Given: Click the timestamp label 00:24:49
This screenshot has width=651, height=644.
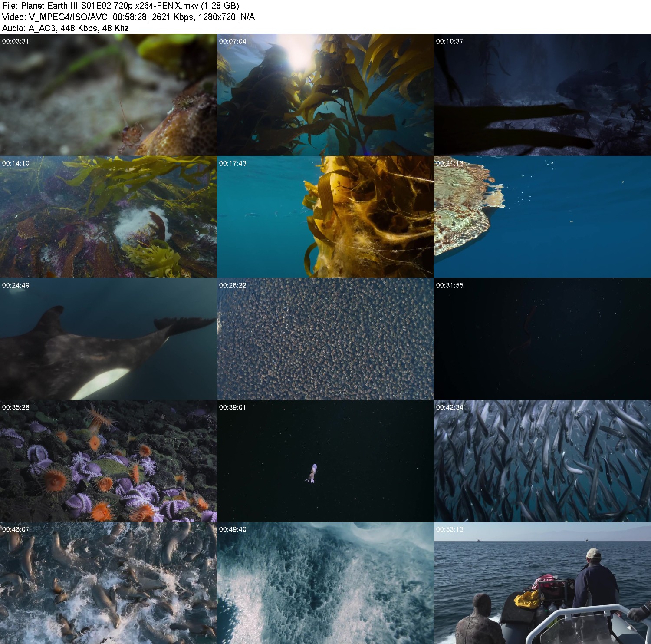Looking at the screenshot, I should point(16,285).
